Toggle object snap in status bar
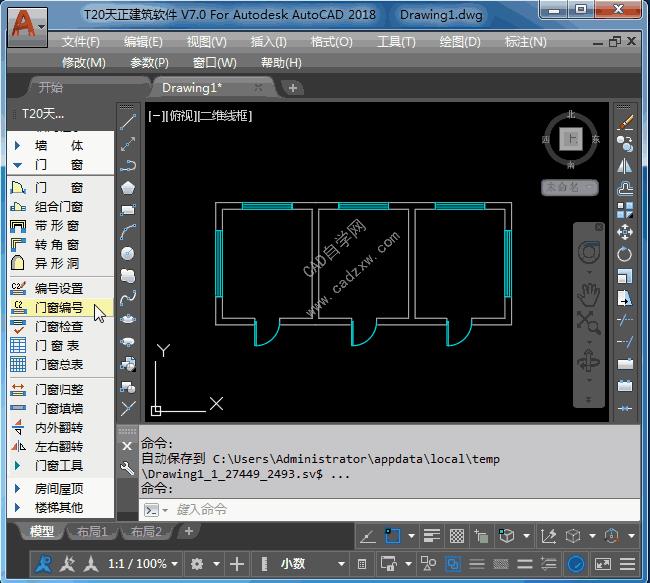Screen dimensions: 650x583 click(392, 537)
